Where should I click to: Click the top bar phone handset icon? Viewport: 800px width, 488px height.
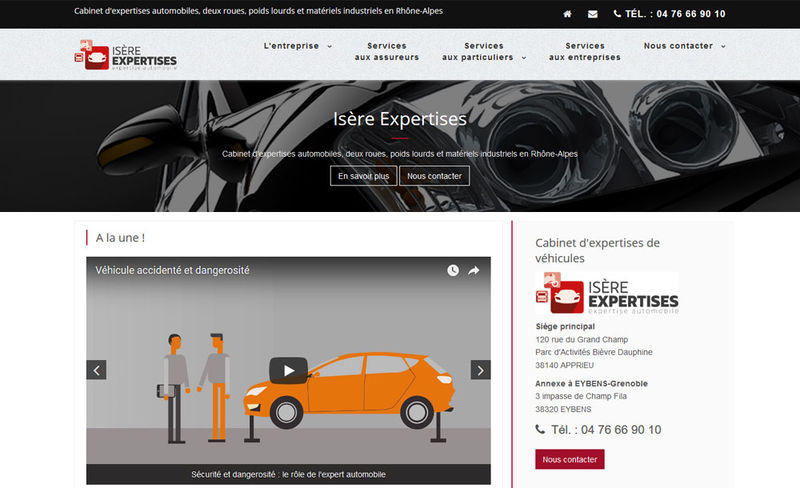tap(617, 14)
